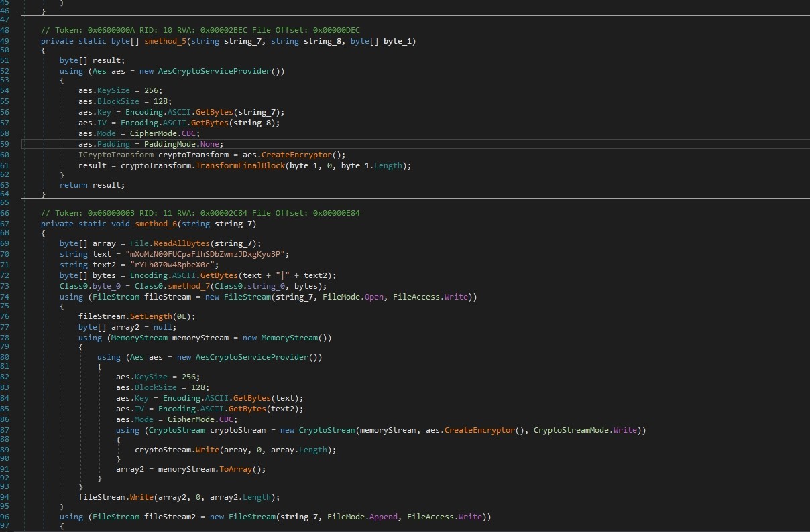The height and width of the screenshot is (532, 810).
Task: Click line number 67 in the gutter
Action: pos(5,224)
